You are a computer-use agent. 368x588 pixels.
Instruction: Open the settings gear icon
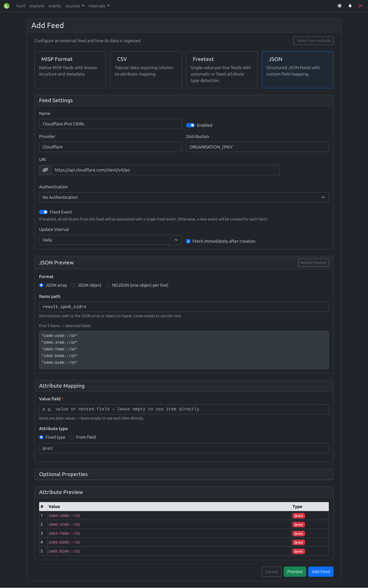click(x=339, y=6)
